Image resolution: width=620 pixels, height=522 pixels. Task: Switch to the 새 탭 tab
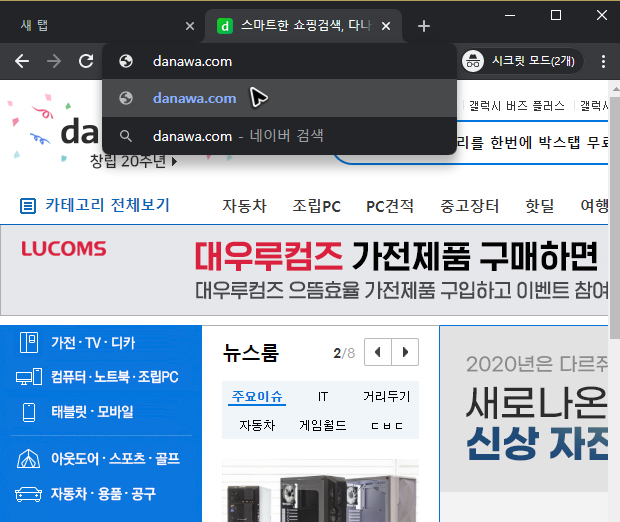pos(101,26)
